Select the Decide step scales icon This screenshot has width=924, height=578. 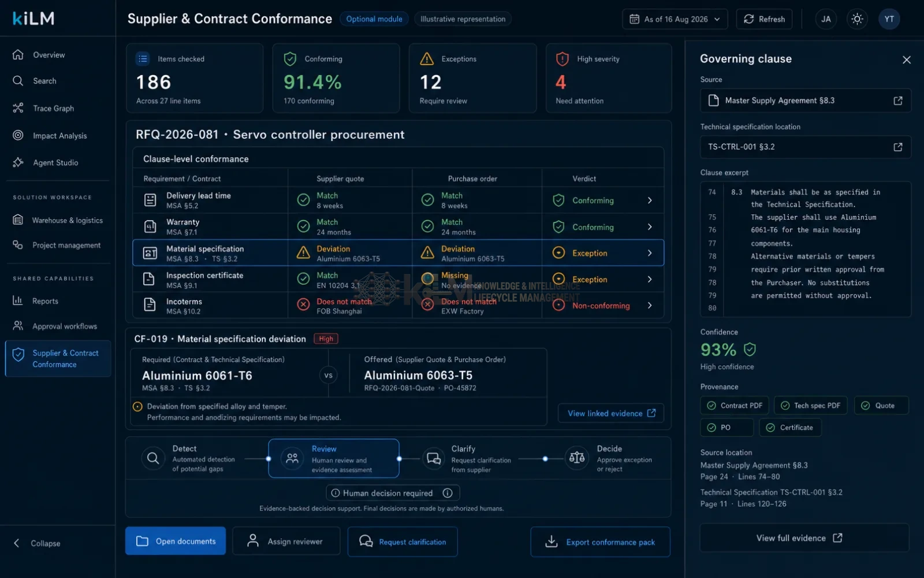[x=576, y=458]
